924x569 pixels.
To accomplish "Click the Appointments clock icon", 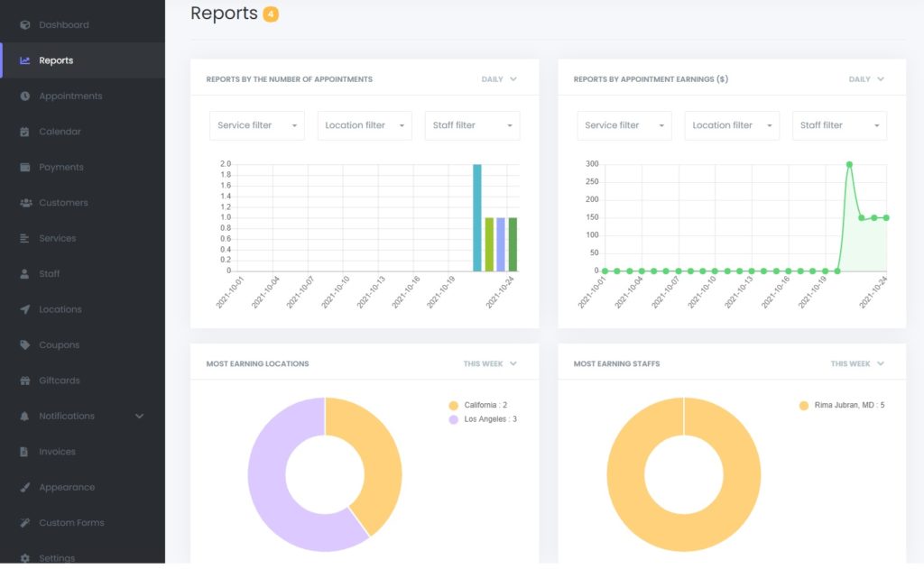I will coord(24,96).
